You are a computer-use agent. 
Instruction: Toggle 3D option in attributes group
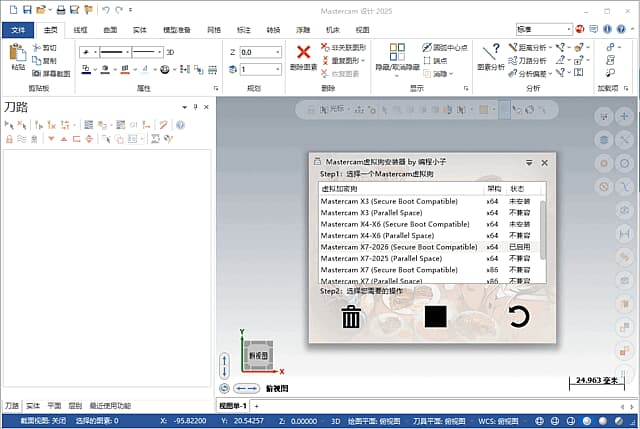(170, 51)
